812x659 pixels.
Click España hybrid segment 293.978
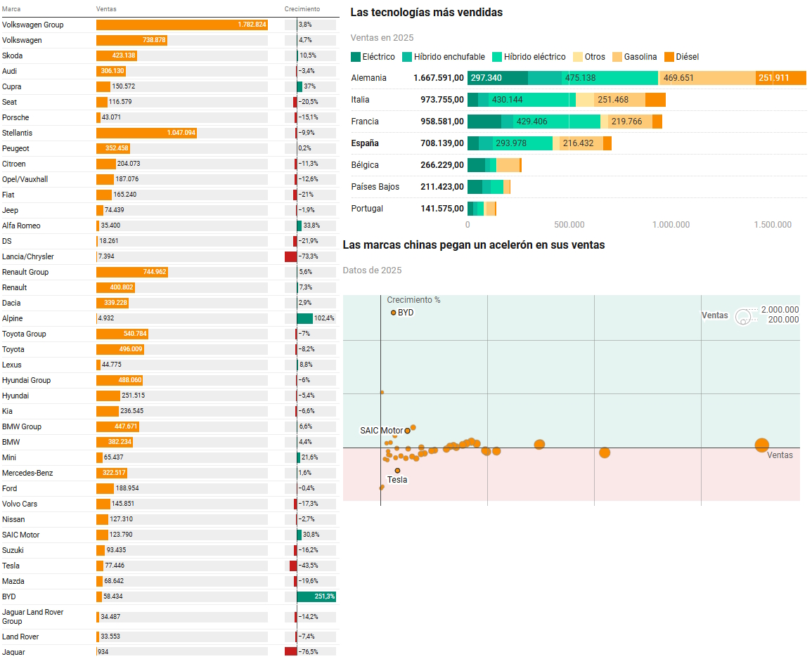click(522, 143)
